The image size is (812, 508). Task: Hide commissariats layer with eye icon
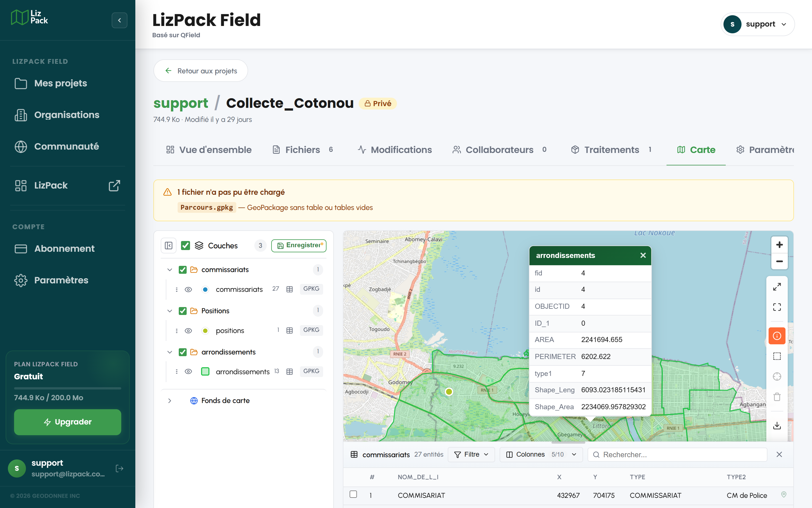coord(188,289)
